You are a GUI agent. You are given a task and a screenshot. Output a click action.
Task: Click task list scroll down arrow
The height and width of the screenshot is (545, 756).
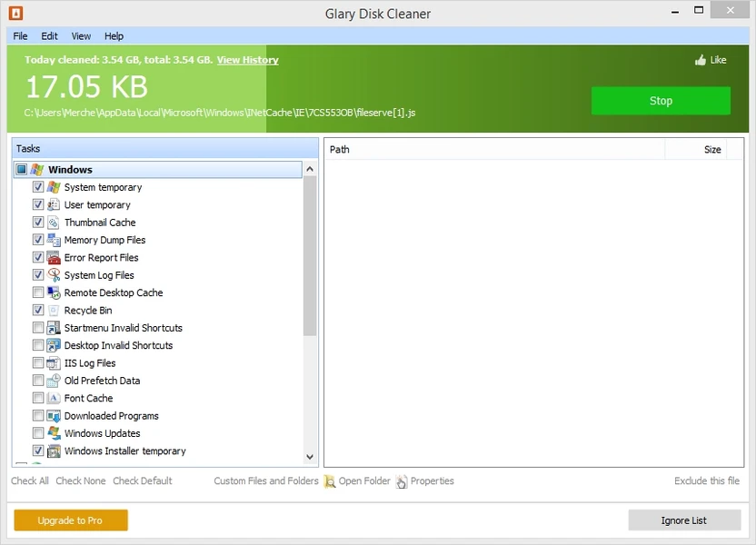310,457
